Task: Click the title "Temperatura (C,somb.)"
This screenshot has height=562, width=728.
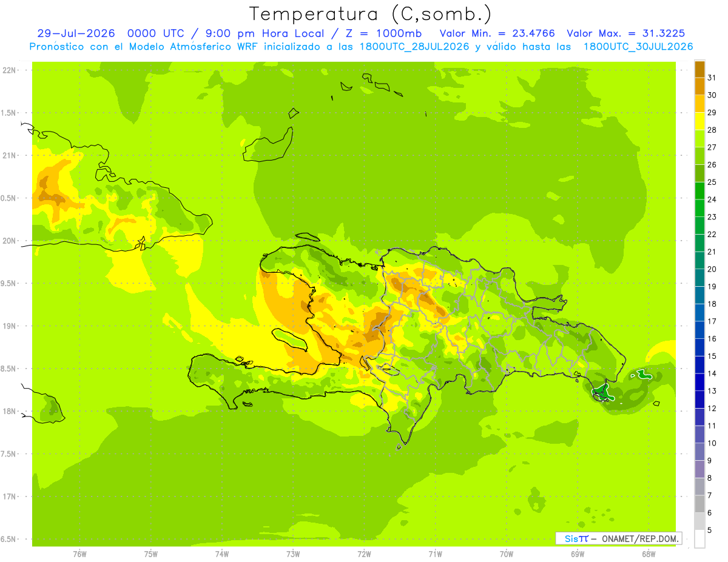Action: click(x=371, y=15)
